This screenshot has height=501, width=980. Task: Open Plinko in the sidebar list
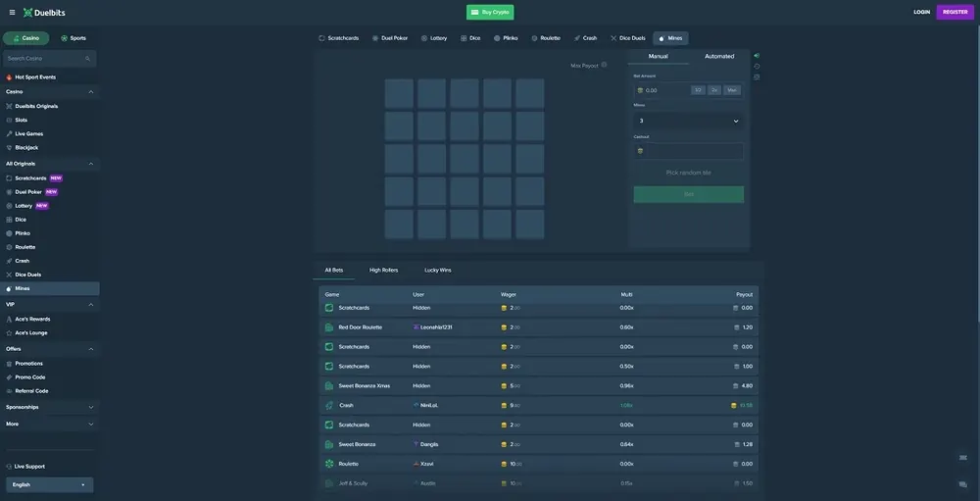[x=23, y=233]
